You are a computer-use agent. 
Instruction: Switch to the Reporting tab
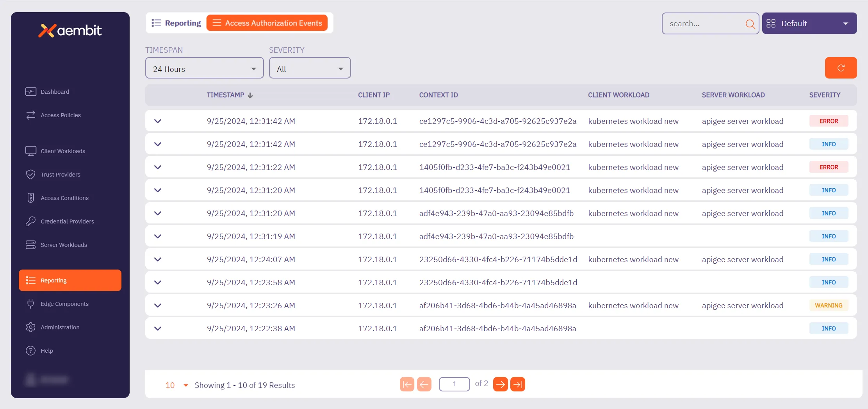pyautogui.click(x=176, y=23)
